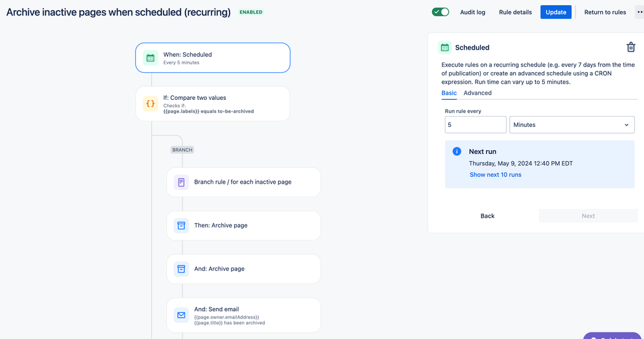Switch to the Basic schedule tab
644x339 pixels.
tap(449, 93)
